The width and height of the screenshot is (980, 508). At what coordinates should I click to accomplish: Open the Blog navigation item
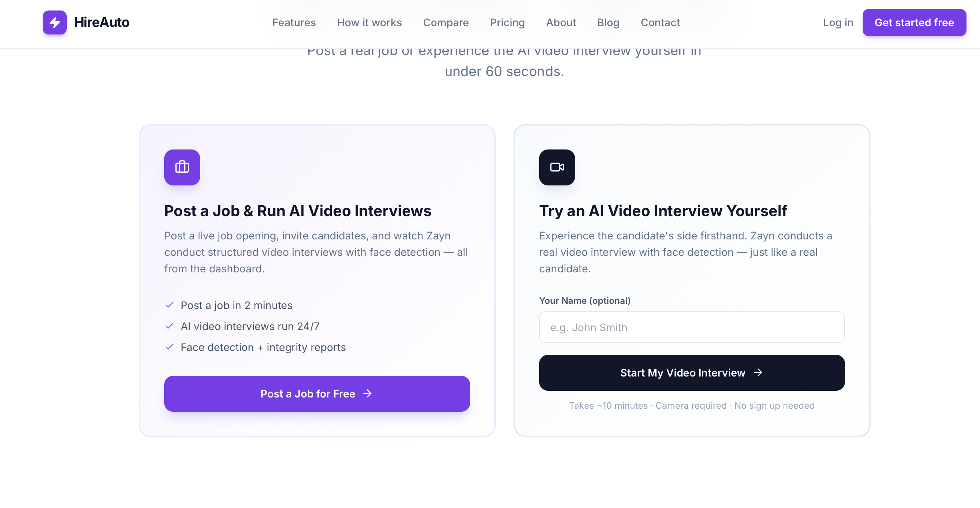point(608,22)
